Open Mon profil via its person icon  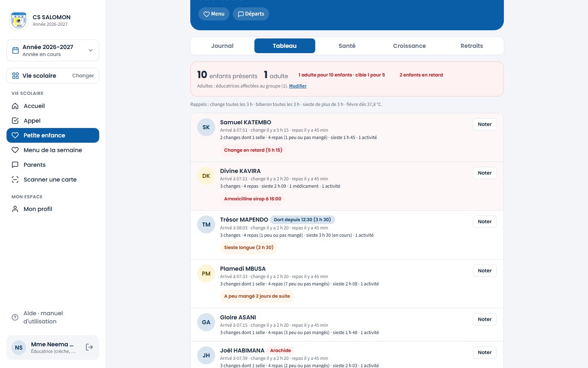click(15, 209)
